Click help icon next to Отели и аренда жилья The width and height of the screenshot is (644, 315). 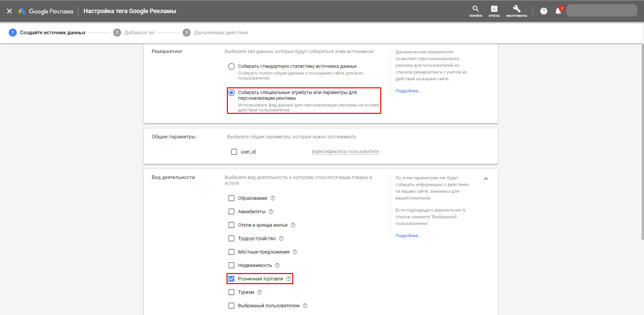293,225
